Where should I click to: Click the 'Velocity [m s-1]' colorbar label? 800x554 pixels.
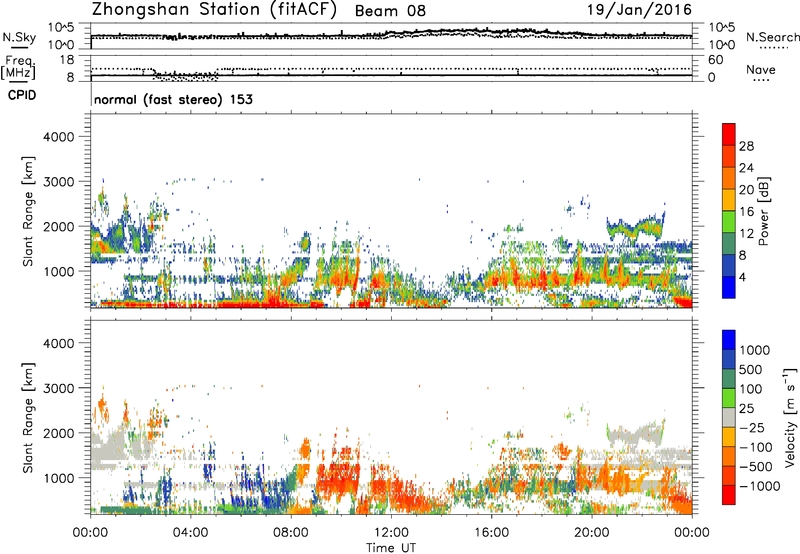pyautogui.click(x=790, y=417)
